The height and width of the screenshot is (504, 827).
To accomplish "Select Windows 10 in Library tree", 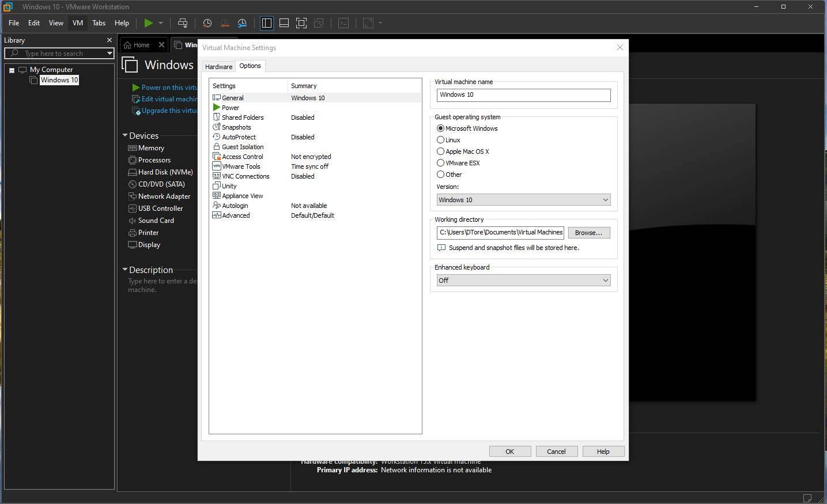I will (x=59, y=80).
